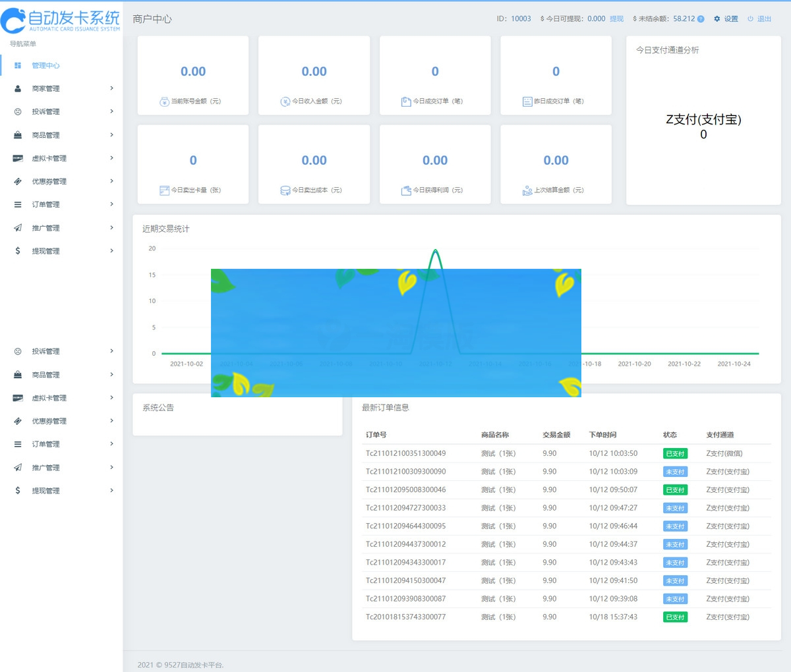791x672 pixels.
Task: Click the 今日卖出成本 database icon
Action: point(285,190)
